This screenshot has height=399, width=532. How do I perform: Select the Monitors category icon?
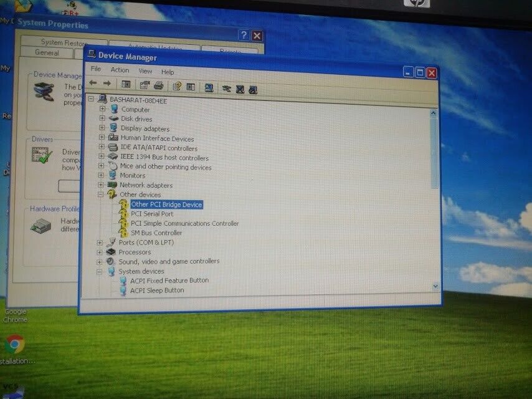tap(112, 175)
